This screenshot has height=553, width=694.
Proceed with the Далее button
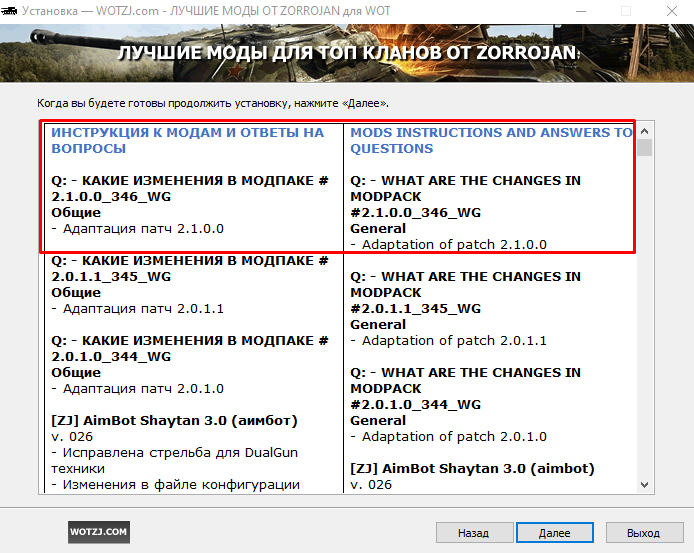point(554,533)
